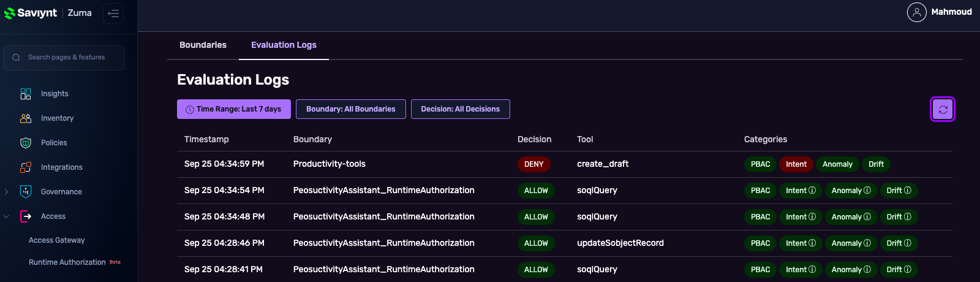Click the info icon on Intent for 04:28:46 row
The width and height of the screenshot is (980, 282).
tap(812, 243)
